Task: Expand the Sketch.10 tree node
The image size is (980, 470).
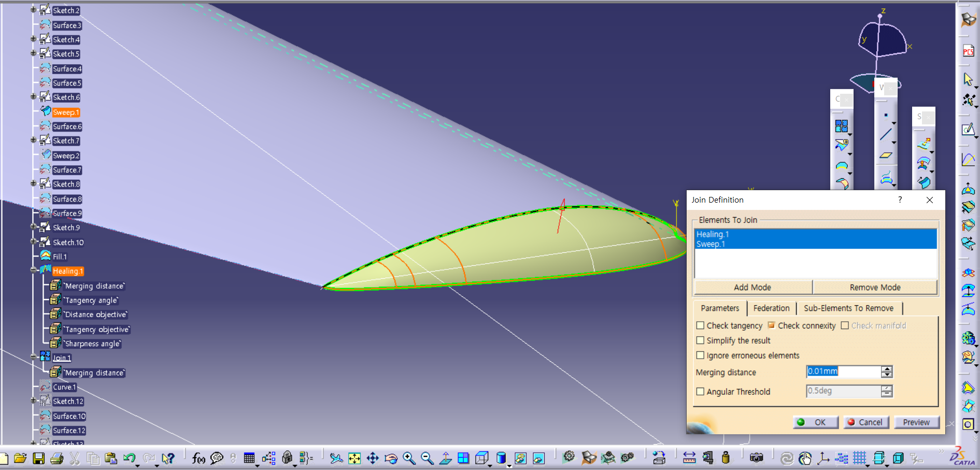Action: tap(33, 241)
